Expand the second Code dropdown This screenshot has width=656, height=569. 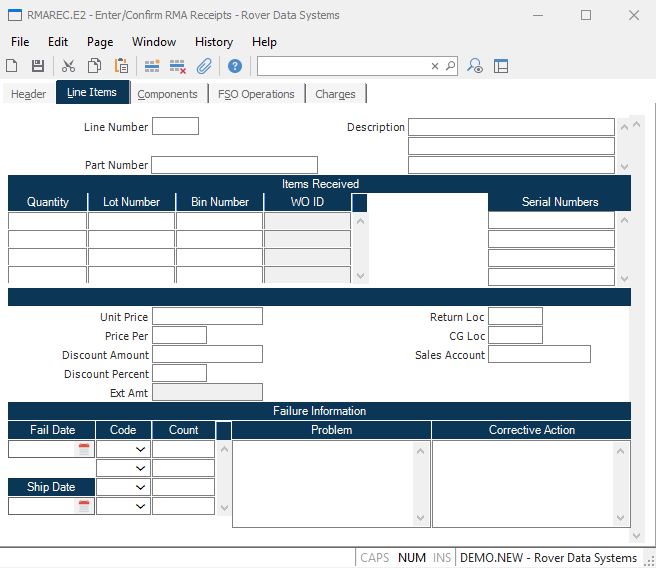[140, 468]
